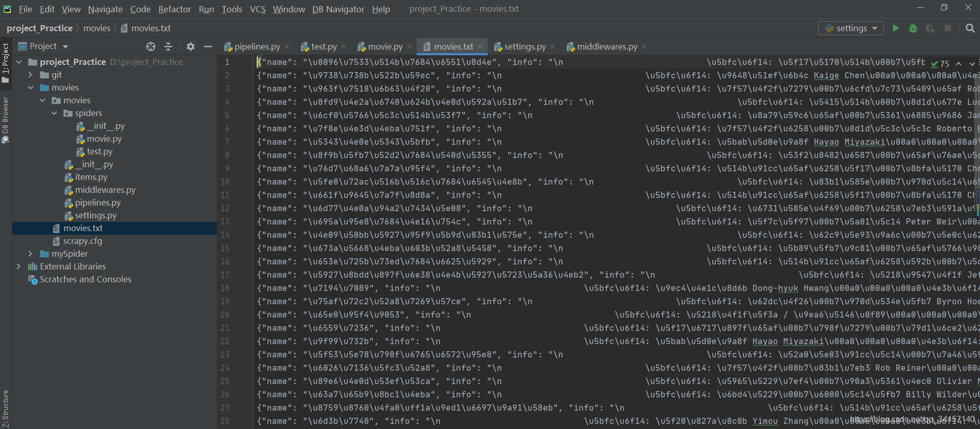980x429 pixels.
Task: Open the Z: Structure side tool window
Action: (6, 408)
